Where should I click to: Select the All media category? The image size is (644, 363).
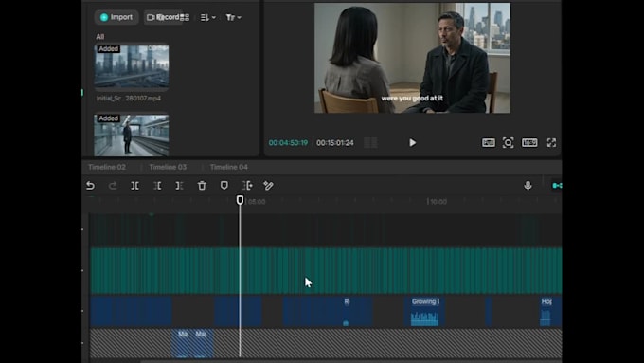[99, 37]
